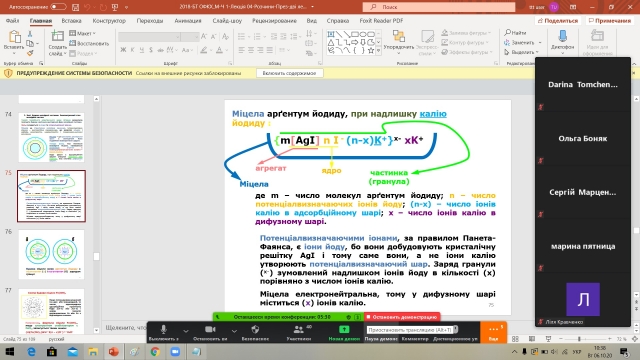Mute the microphone in Zoom toolbar
This screenshot has width=640, height=360.
pyautogui.click(x=164, y=329)
